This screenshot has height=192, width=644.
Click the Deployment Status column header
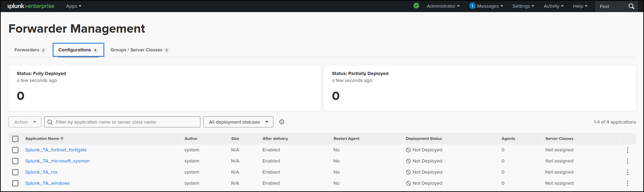click(x=424, y=139)
